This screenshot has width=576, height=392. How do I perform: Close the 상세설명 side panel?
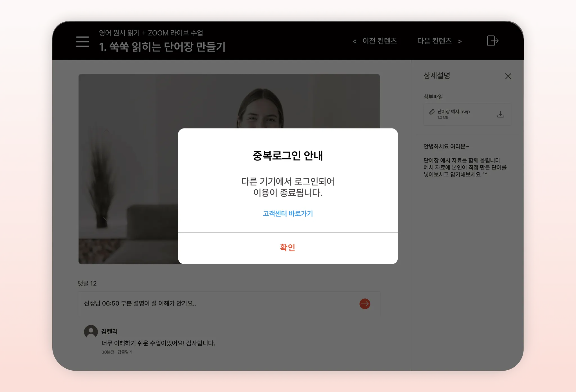[508, 76]
